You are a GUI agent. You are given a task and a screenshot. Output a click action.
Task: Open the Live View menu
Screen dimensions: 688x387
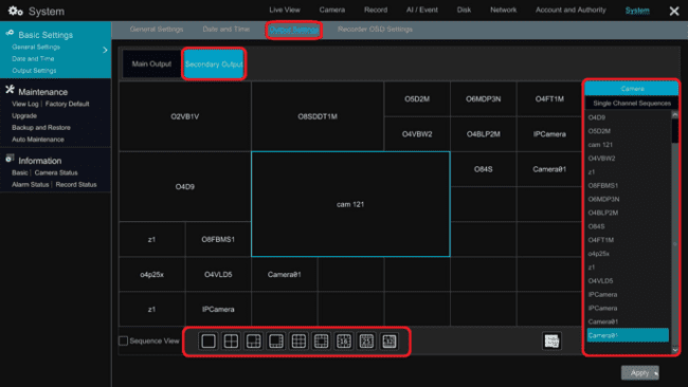pyautogui.click(x=284, y=10)
